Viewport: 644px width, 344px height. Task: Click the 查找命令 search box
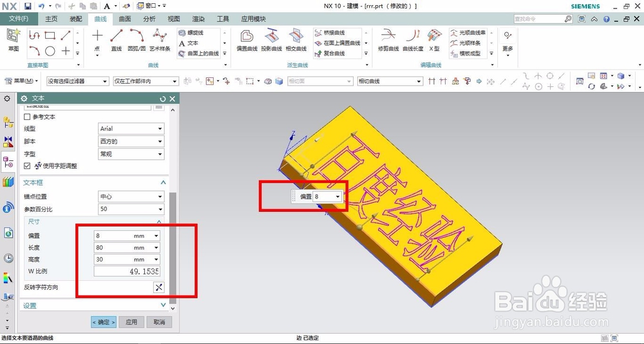[x=543, y=19]
